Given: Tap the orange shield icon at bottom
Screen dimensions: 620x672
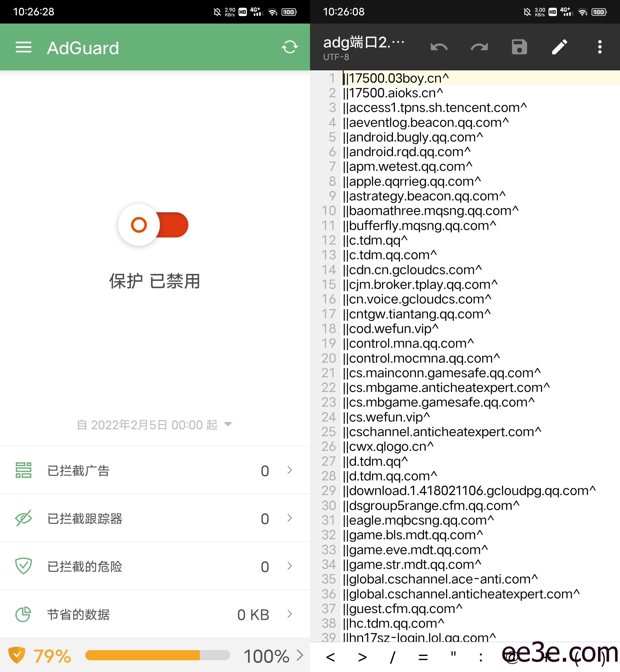Looking at the screenshot, I should click(17, 655).
